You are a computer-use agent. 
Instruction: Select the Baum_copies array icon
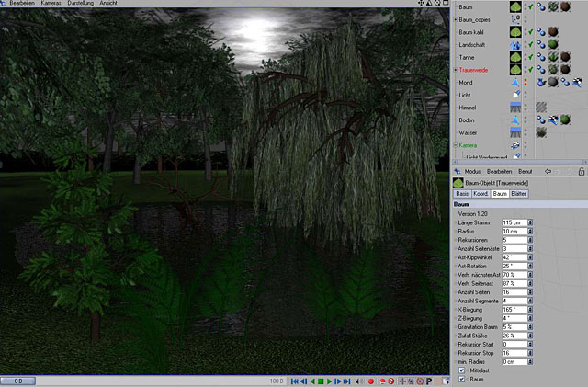click(x=515, y=19)
